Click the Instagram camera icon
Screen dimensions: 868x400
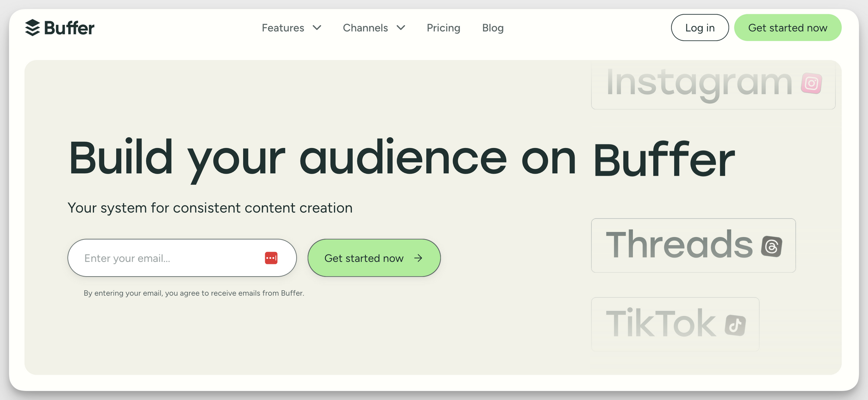click(811, 83)
